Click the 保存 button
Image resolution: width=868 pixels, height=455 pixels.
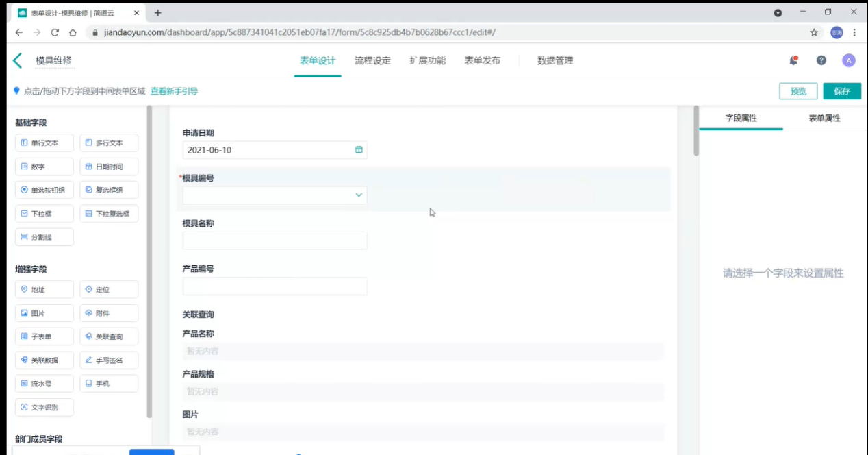pyautogui.click(x=841, y=90)
